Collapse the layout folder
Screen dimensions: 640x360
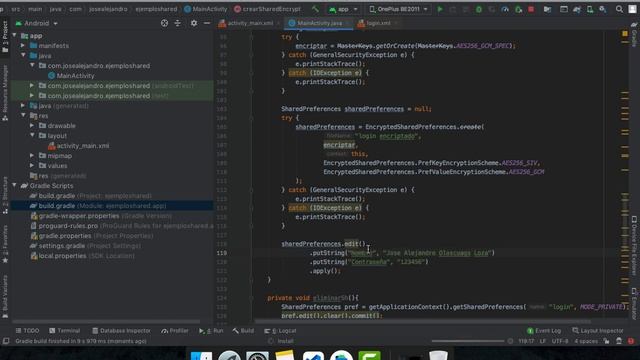pos(32,135)
